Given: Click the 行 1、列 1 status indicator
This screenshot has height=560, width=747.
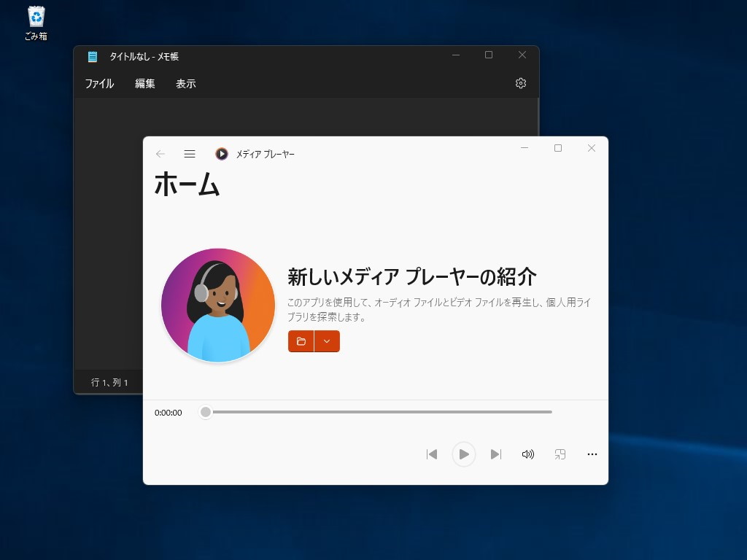Looking at the screenshot, I should [x=108, y=381].
